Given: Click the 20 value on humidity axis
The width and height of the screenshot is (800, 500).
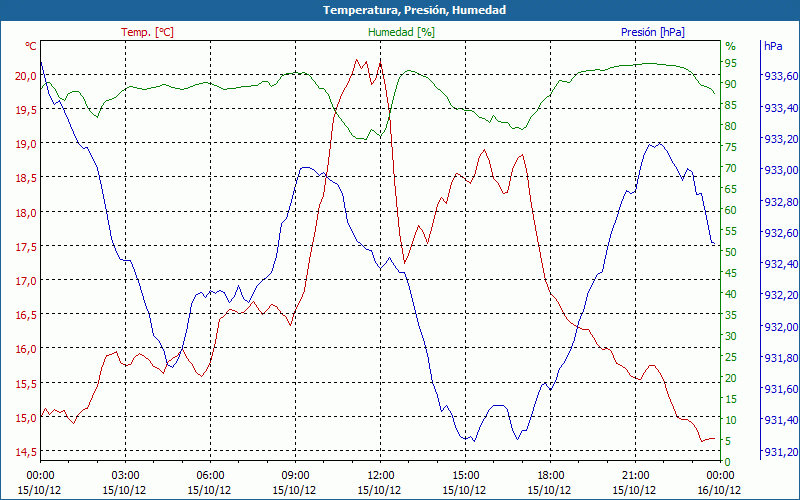Looking at the screenshot, I should [x=731, y=378].
